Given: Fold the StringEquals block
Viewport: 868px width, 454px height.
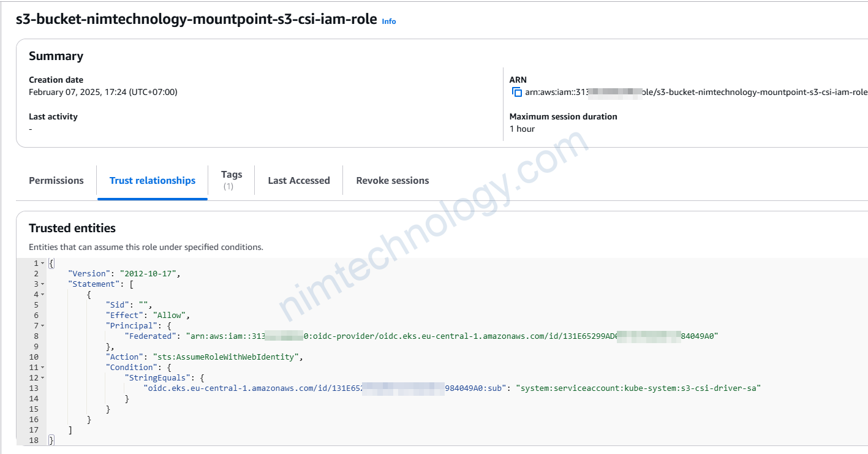Looking at the screenshot, I should [43, 378].
